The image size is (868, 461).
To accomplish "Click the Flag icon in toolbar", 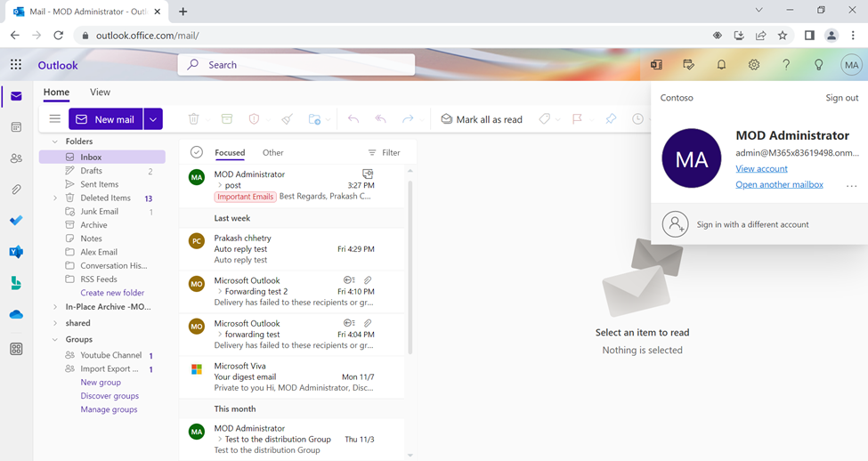I will [577, 119].
